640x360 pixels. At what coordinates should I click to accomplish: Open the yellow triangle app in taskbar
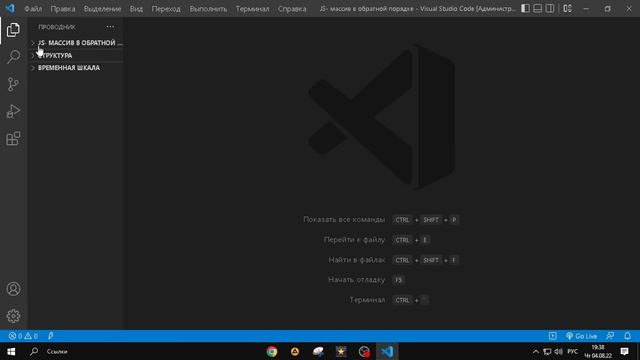point(295,351)
